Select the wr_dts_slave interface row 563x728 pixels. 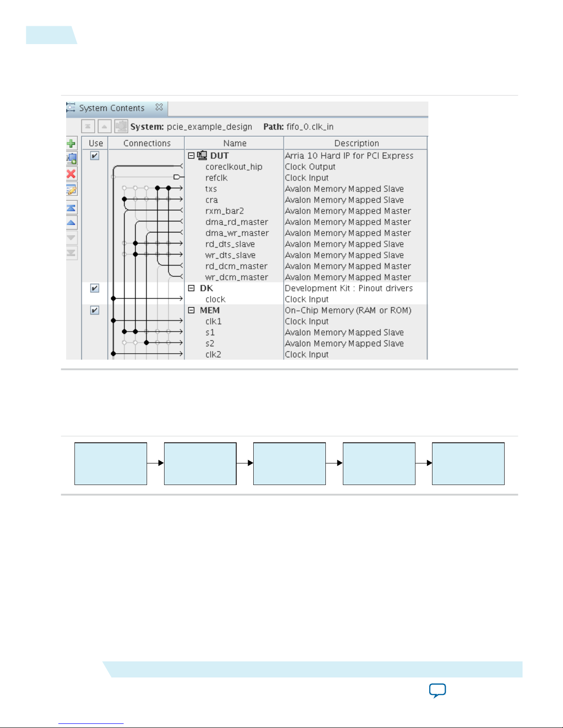[x=230, y=255]
